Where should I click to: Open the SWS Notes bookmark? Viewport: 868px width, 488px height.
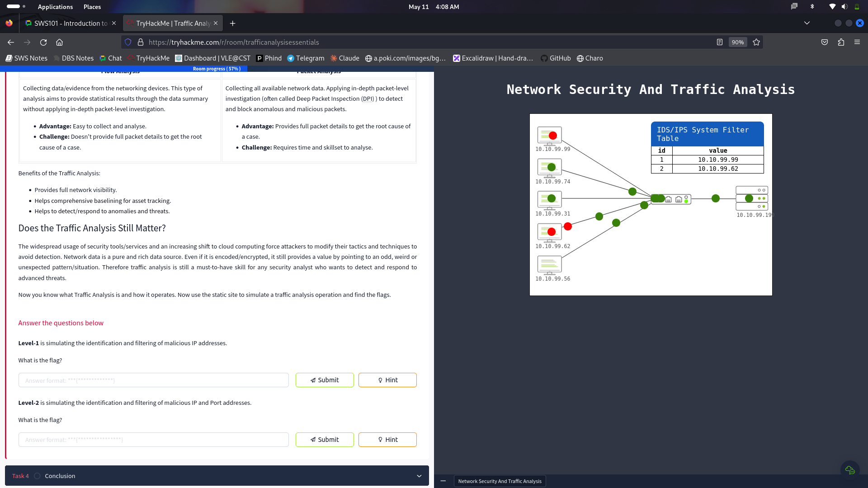pos(26,58)
